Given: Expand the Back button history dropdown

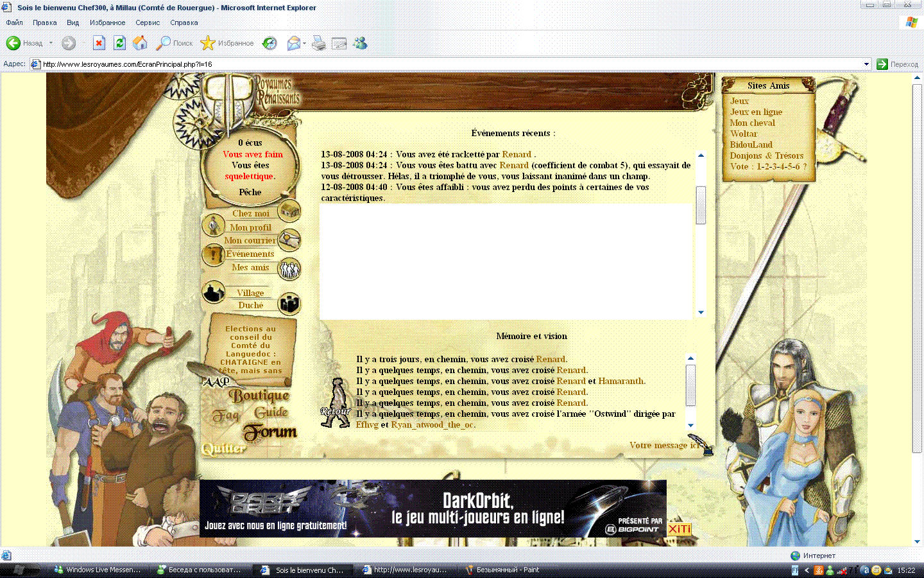Looking at the screenshot, I should tap(51, 43).
